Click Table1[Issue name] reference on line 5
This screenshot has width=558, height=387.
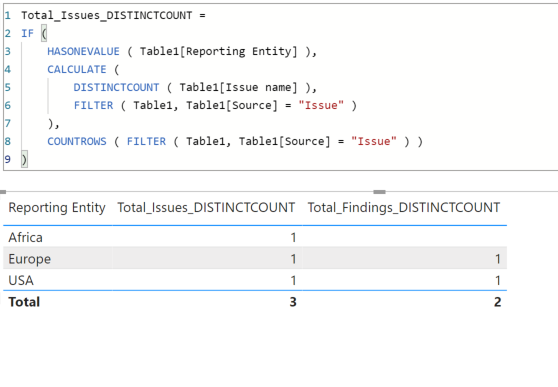point(238,87)
